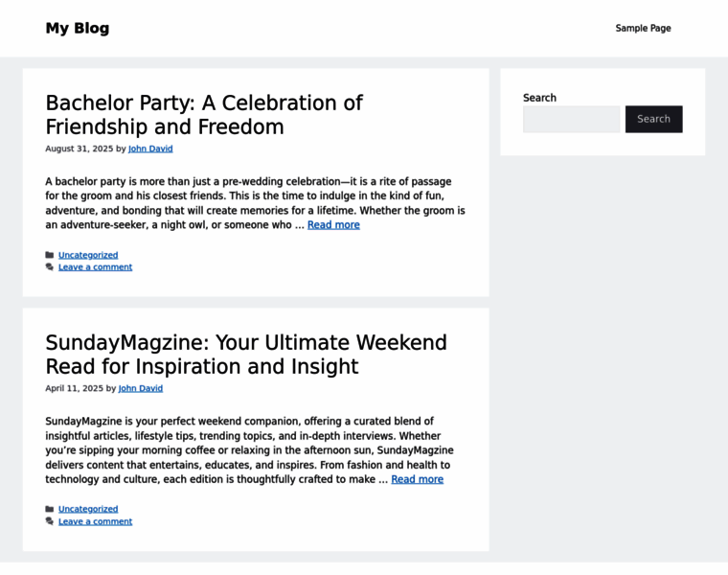Click author John David on Bachelor Party post

click(150, 149)
